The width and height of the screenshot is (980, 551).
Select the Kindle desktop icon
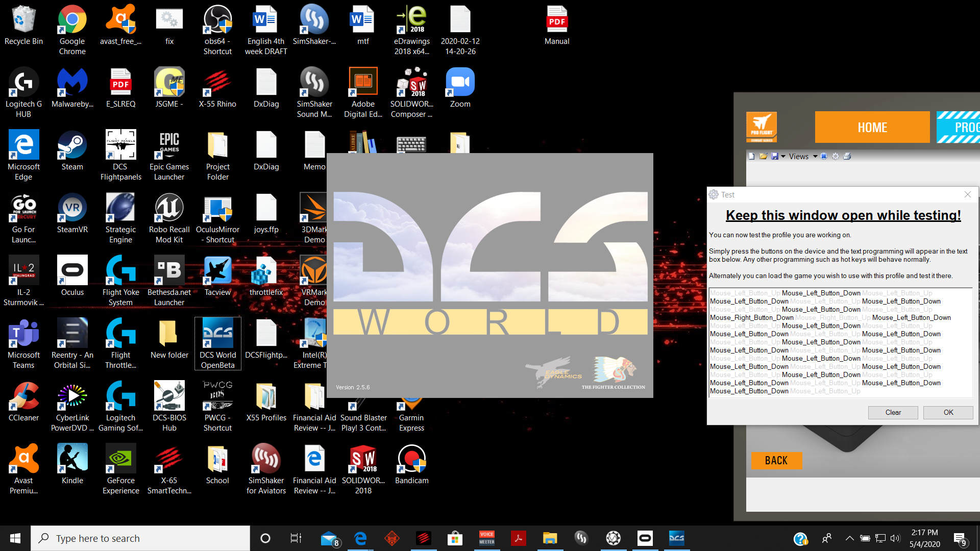(x=72, y=464)
